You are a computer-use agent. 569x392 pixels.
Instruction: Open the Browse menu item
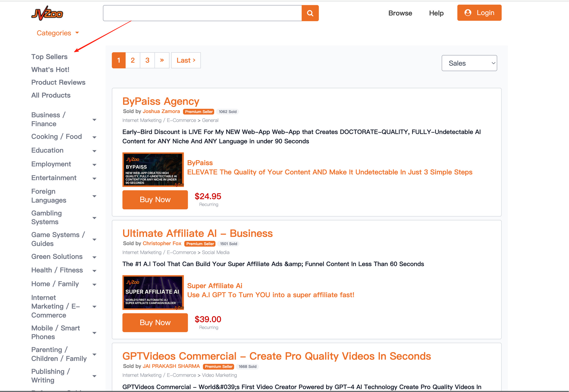(400, 13)
